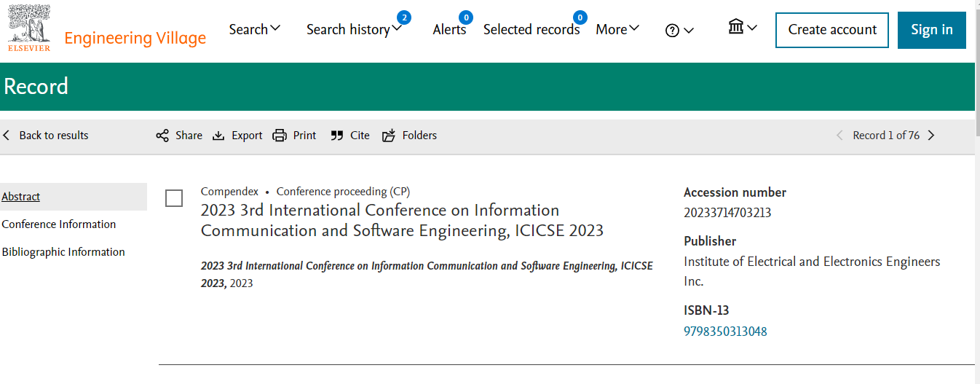
Task: Open the Alerts page
Action: point(449,29)
